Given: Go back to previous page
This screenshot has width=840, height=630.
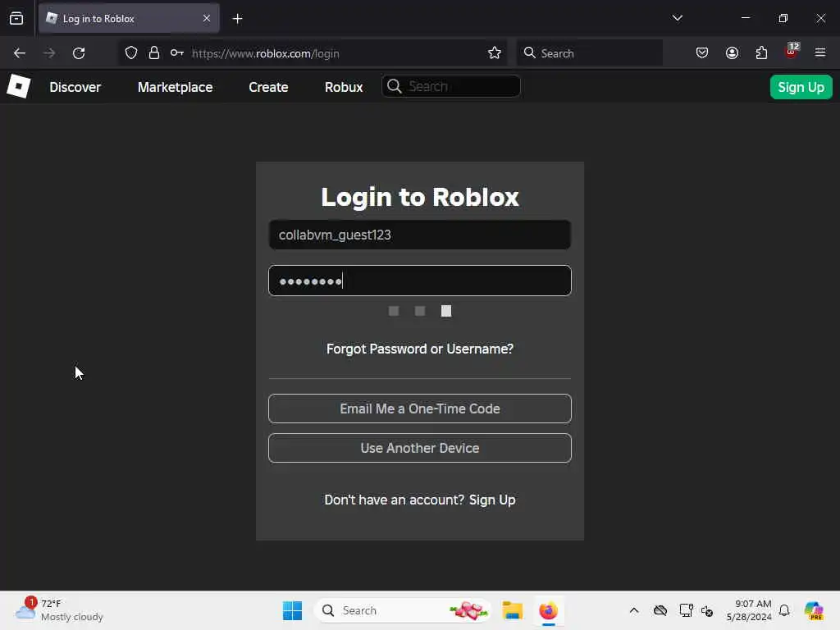Looking at the screenshot, I should 20,53.
